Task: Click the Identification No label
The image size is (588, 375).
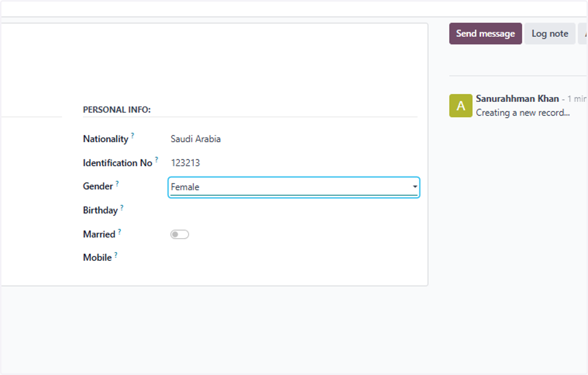Action: tap(118, 163)
